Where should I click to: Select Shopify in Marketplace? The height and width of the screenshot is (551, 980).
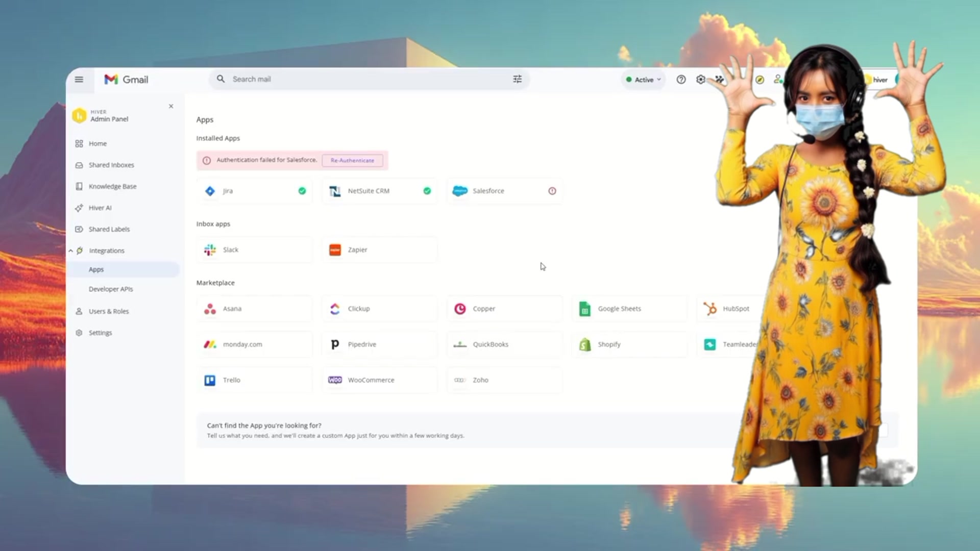pyautogui.click(x=629, y=344)
